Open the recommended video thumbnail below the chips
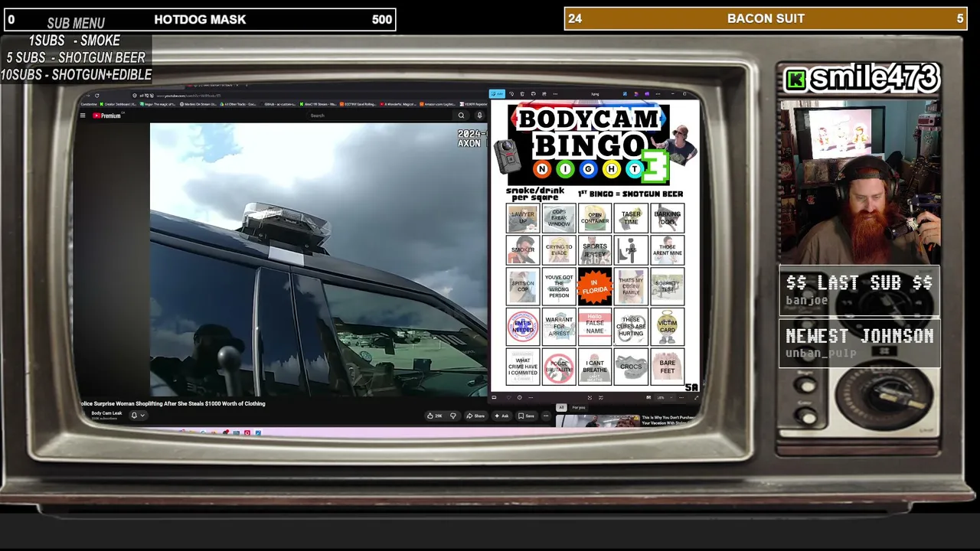 pyautogui.click(x=597, y=420)
